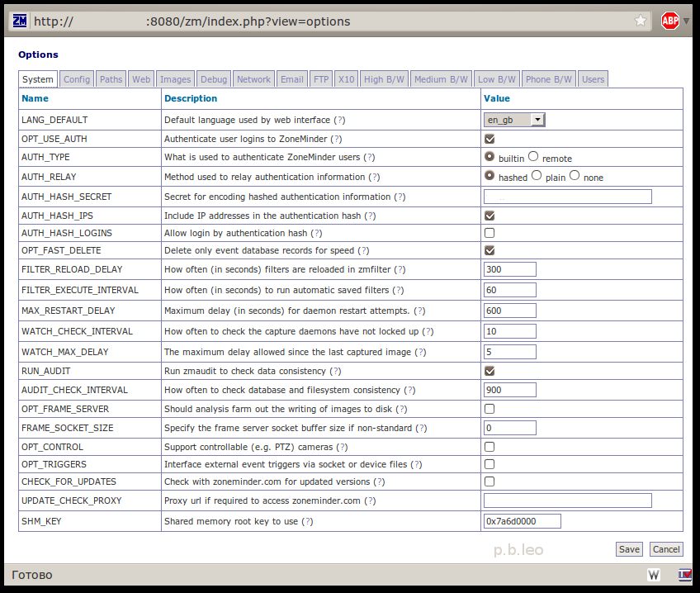Go to the Debug tab

click(x=214, y=79)
